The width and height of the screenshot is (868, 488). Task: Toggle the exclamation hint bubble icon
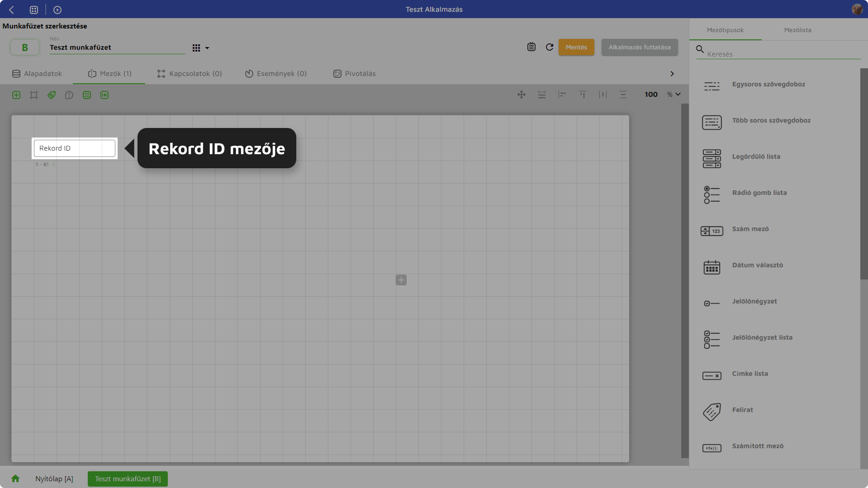[x=69, y=95]
